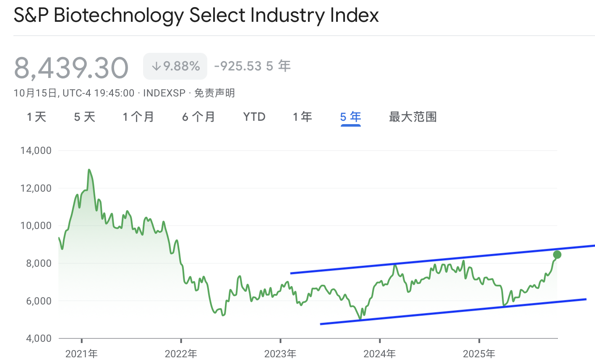Click the S&P Biotechnology Select Industry Index title
This screenshot has height=364, width=595.
coord(196,16)
